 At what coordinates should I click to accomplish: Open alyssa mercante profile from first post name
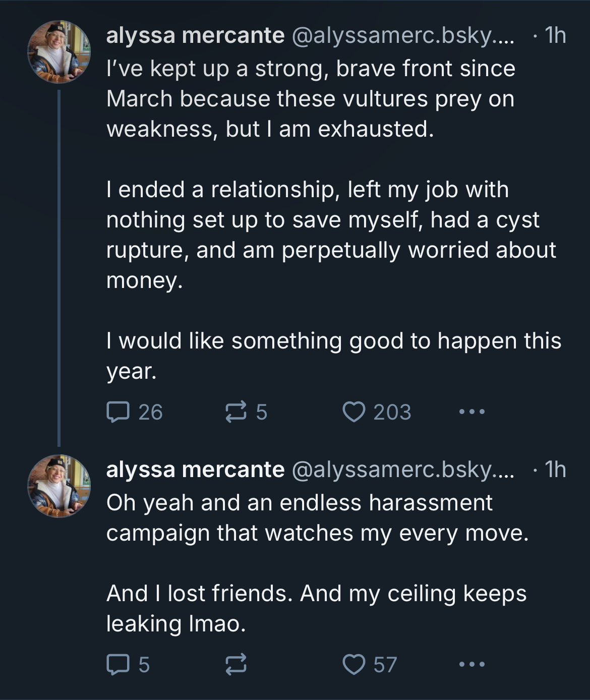tap(196, 35)
